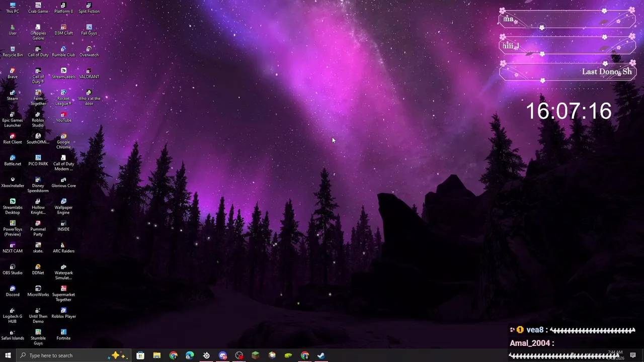Select the skate. desktop shortcut
The width and height of the screenshot is (644, 362).
pos(38,247)
